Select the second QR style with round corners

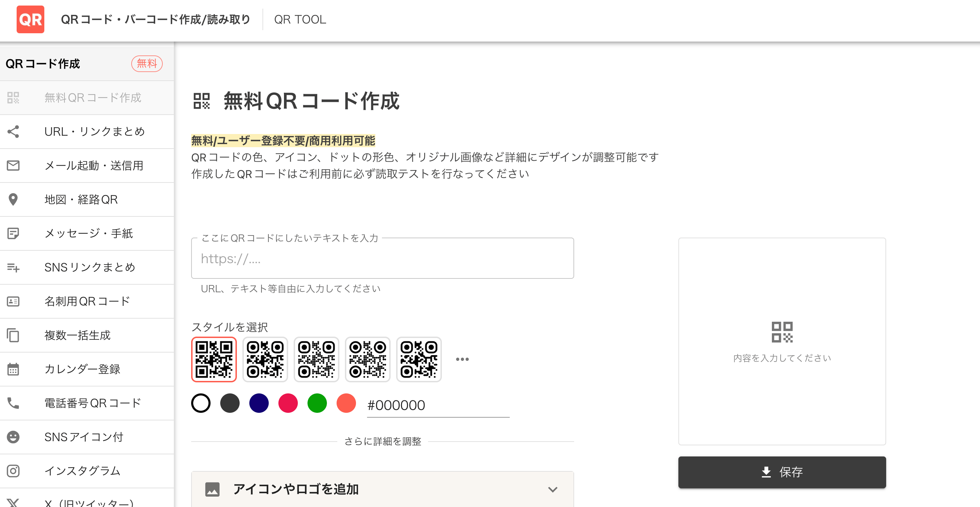click(x=265, y=359)
